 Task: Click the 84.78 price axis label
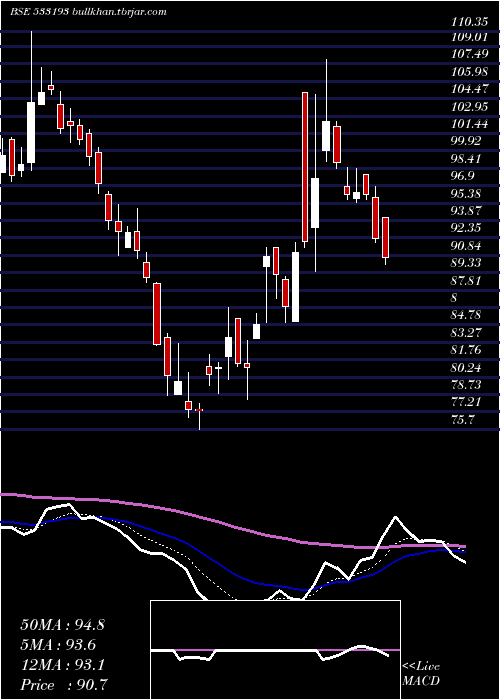[466, 315]
